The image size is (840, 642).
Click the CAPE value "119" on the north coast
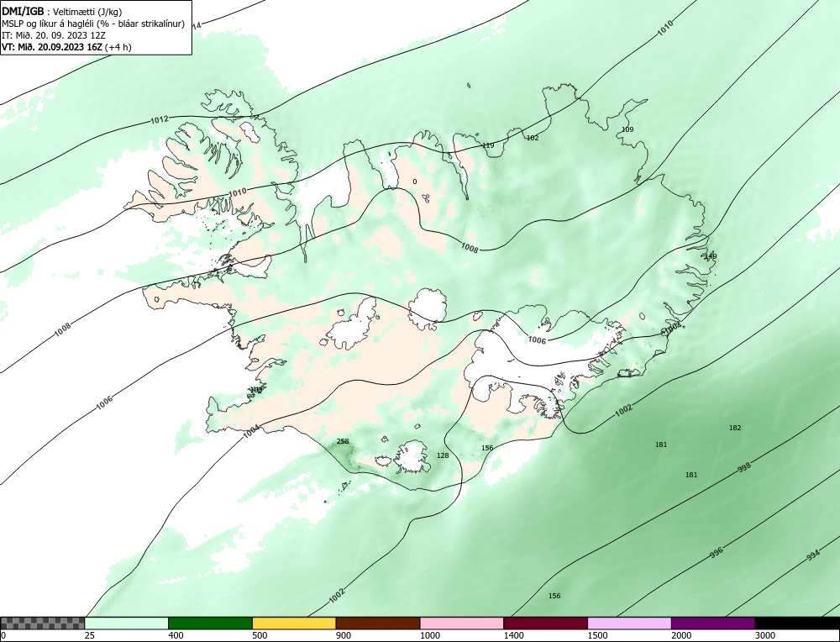(x=488, y=145)
